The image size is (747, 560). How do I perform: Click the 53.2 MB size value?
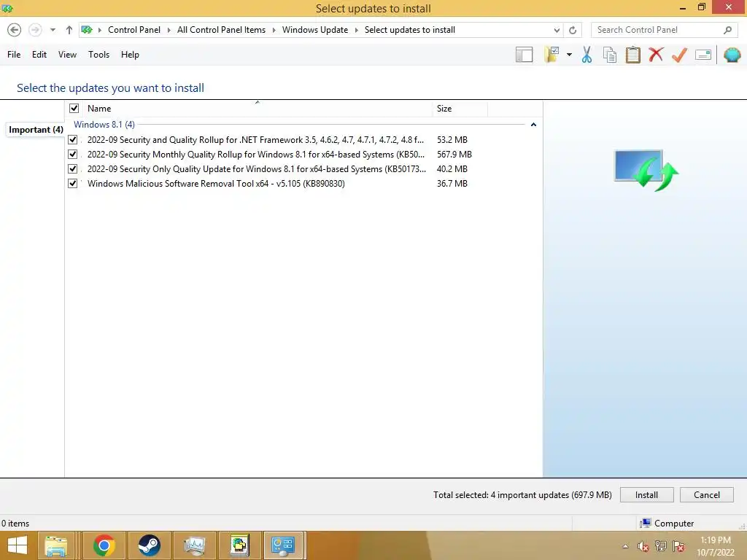pyautogui.click(x=452, y=139)
